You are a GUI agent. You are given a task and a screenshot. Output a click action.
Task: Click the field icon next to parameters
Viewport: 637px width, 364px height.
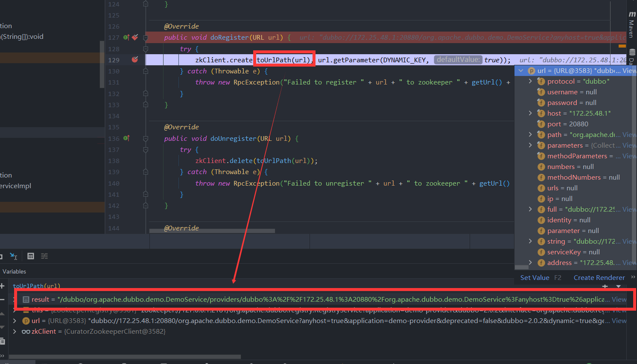[x=541, y=145]
